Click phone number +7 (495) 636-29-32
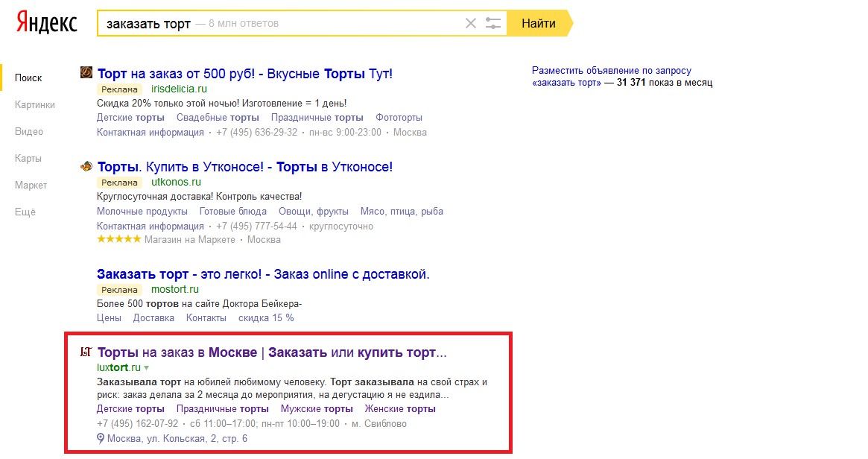 tap(256, 133)
